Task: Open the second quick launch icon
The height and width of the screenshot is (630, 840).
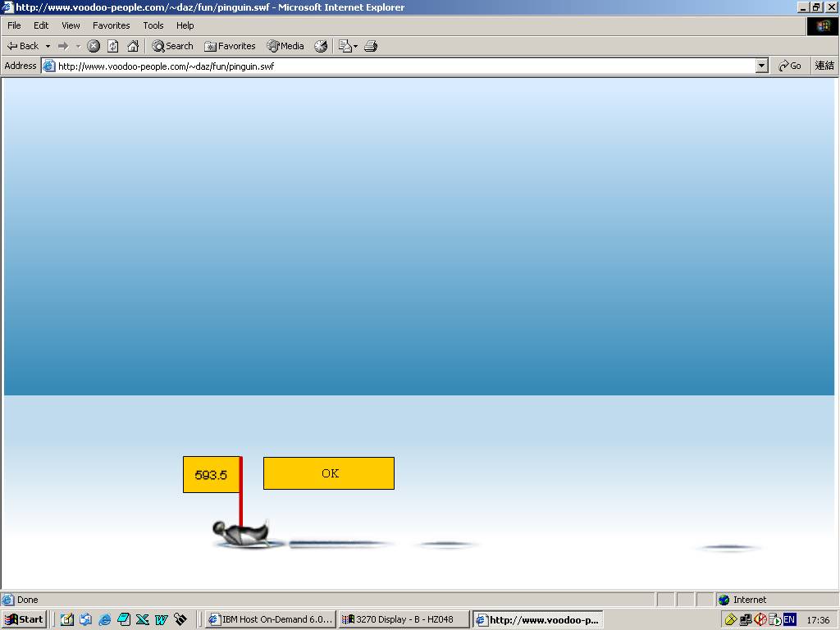Action: (x=85, y=619)
